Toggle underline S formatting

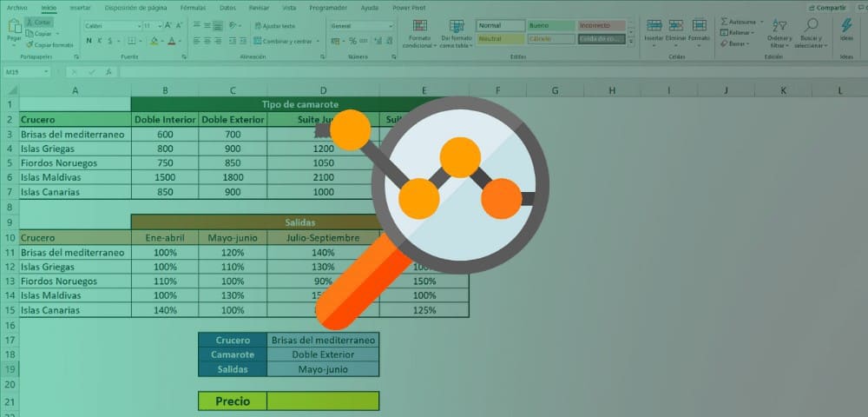(x=110, y=41)
